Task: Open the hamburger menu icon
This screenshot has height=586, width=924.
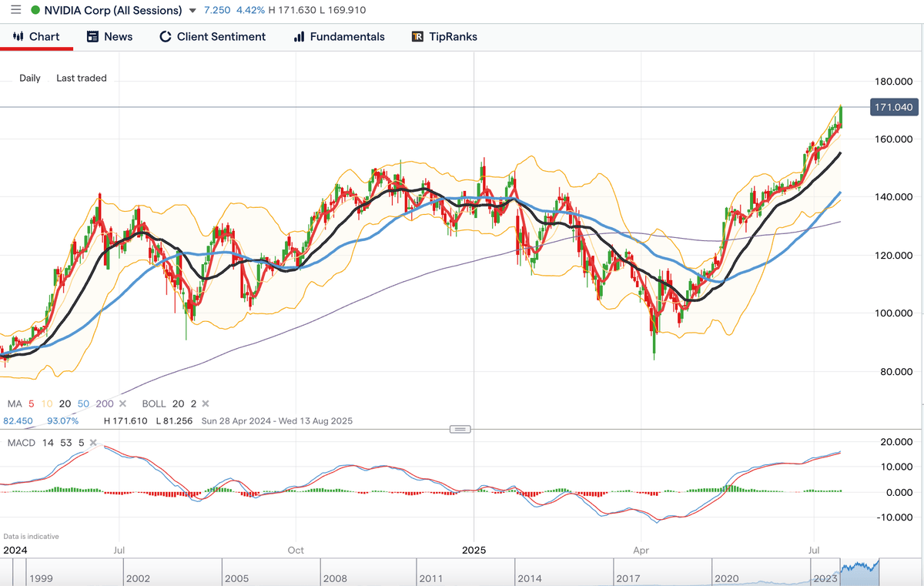Action: pyautogui.click(x=15, y=10)
